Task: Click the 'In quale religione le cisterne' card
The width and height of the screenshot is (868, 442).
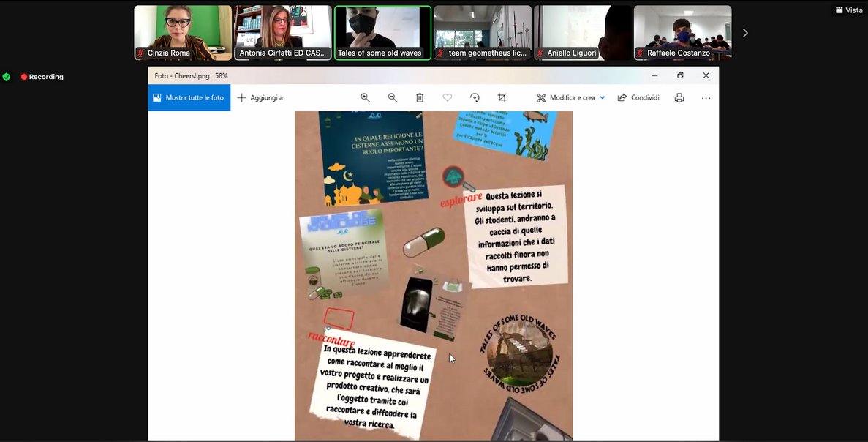Action: [x=373, y=158]
